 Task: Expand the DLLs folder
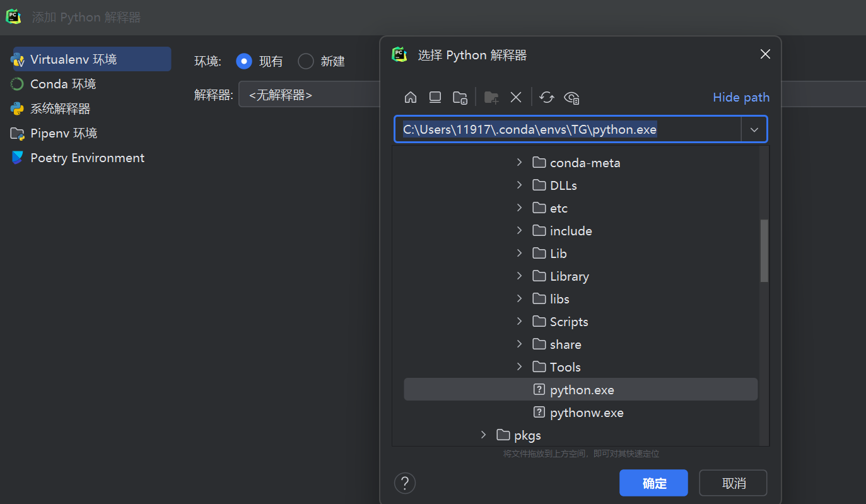[519, 185]
